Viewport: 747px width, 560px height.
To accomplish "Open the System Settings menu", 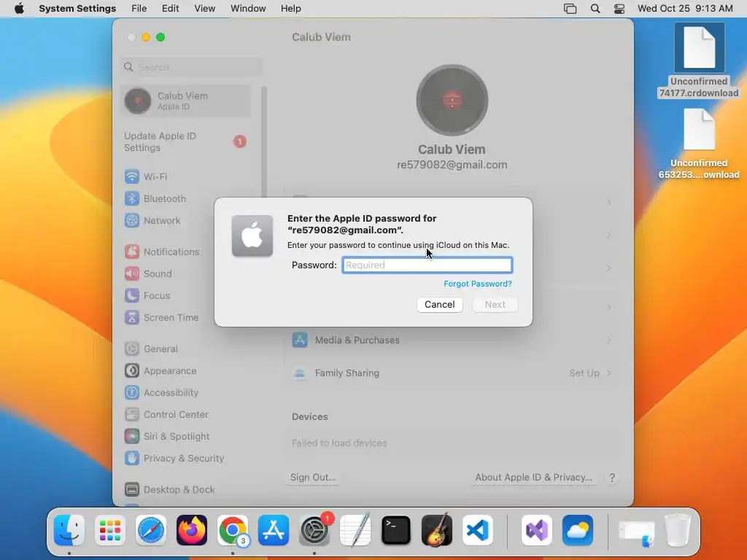I will point(77,9).
